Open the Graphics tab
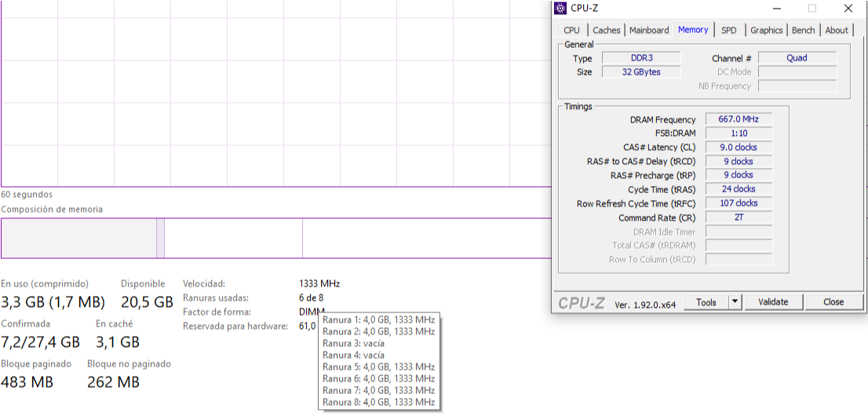The width and height of the screenshot is (868, 416). click(766, 31)
